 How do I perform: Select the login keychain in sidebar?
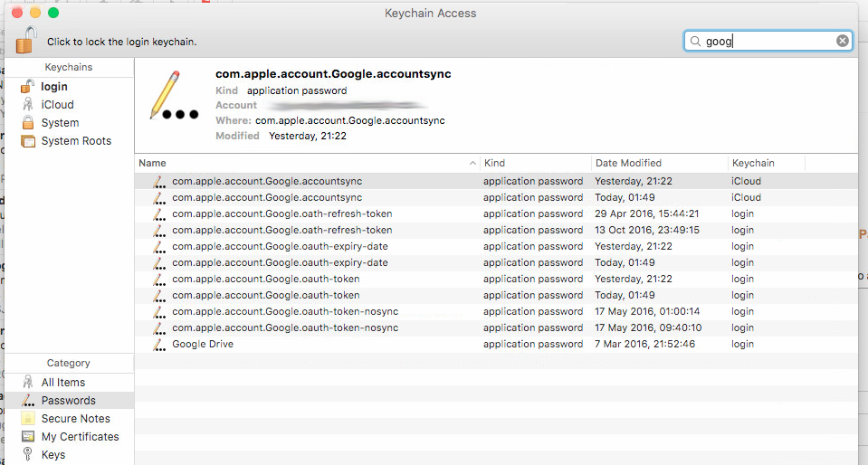tap(54, 87)
